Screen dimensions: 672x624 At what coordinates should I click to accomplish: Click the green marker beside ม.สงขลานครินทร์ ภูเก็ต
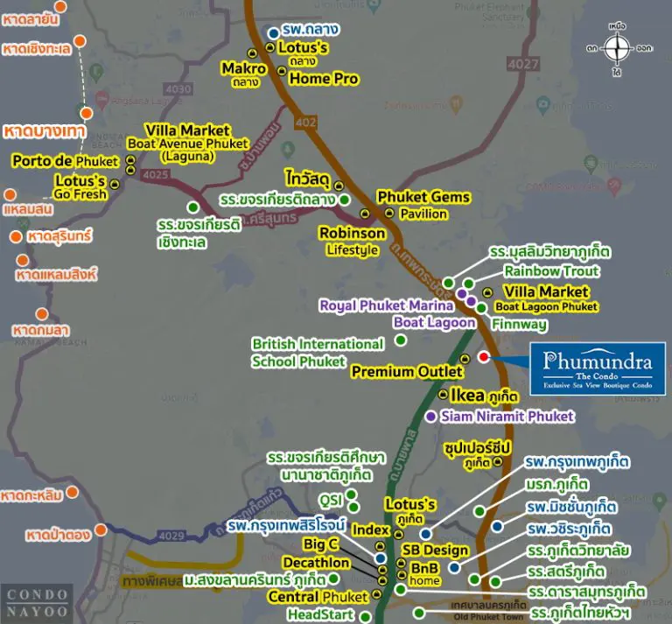(x=334, y=579)
